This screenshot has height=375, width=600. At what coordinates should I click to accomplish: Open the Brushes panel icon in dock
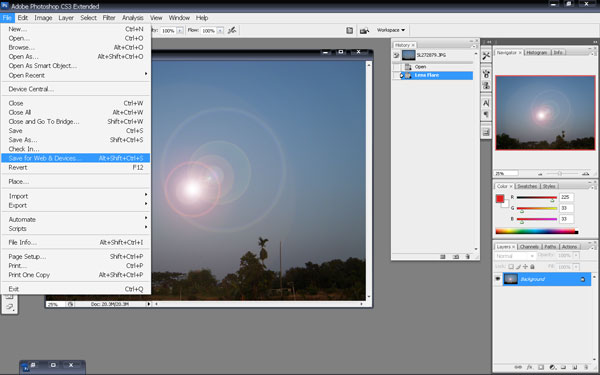[486, 74]
